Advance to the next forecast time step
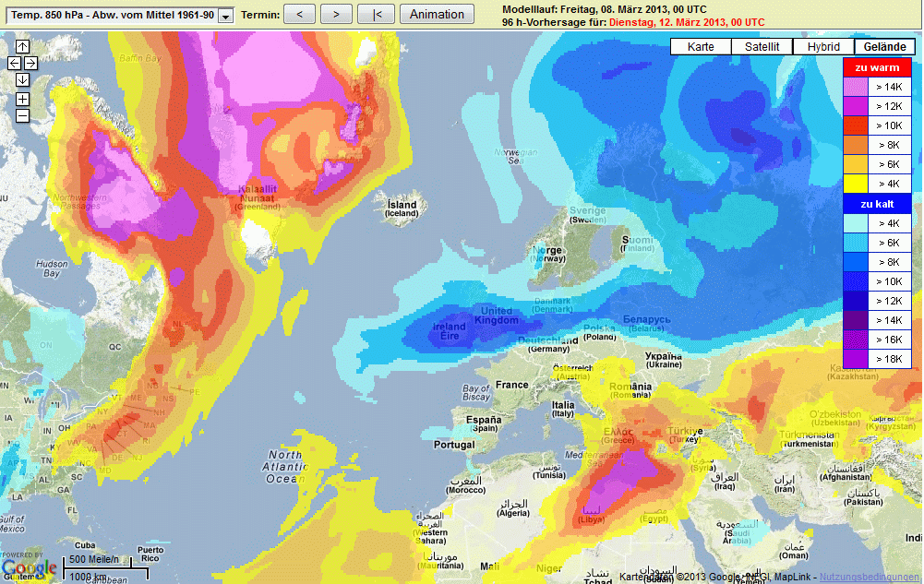924x584 pixels. pos(337,14)
